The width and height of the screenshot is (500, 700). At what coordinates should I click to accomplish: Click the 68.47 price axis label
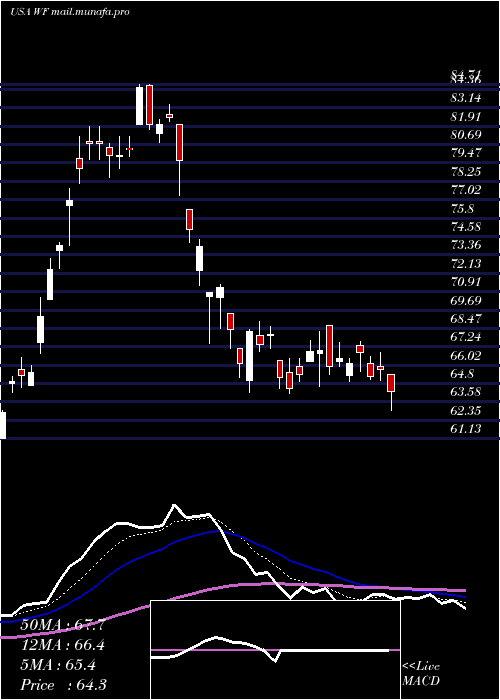click(466, 319)
